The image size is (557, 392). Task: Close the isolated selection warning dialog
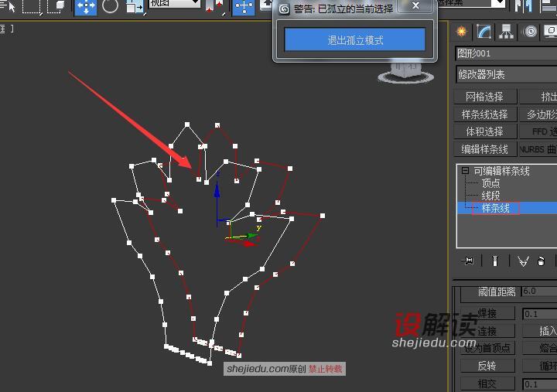point(415,5)
